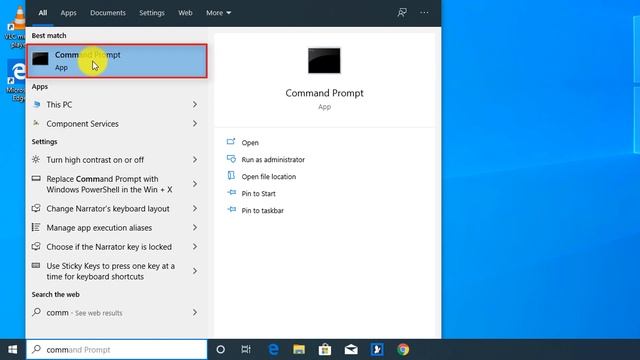Open the Windows Start button
Viewport: 640px width, 360px height.
pos(13,349)
